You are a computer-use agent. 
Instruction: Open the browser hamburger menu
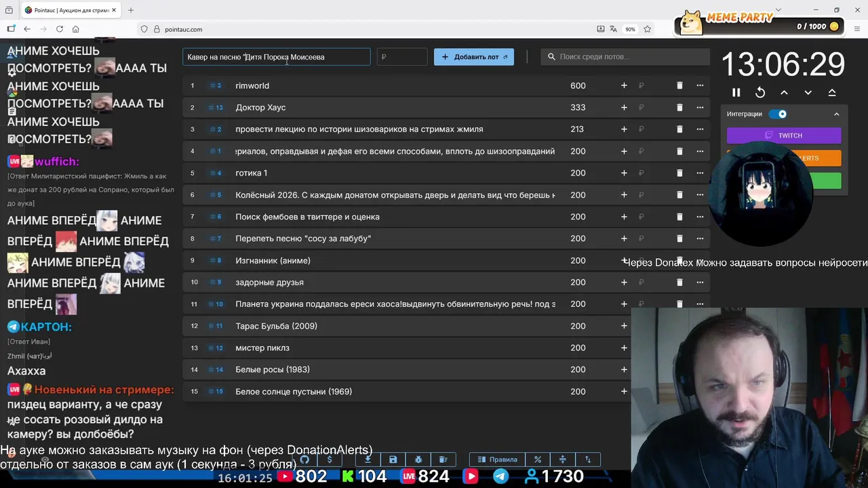[857, 29]
